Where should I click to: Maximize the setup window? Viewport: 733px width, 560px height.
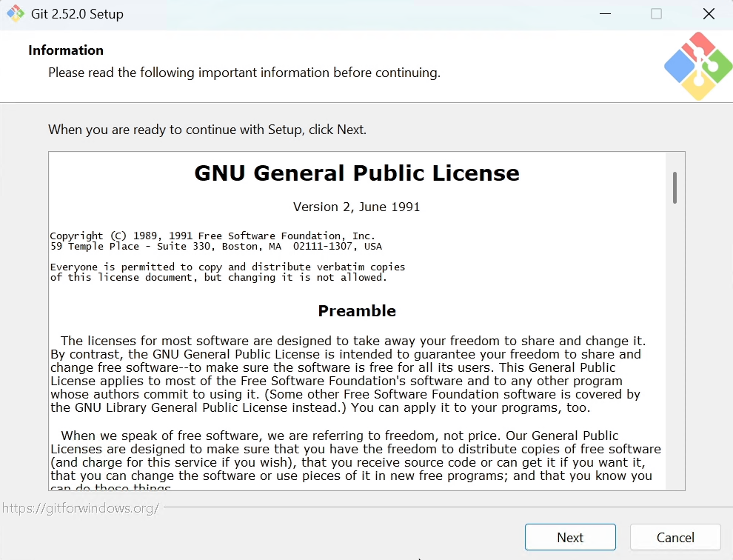pyautogui.click(x=655, y=13)
